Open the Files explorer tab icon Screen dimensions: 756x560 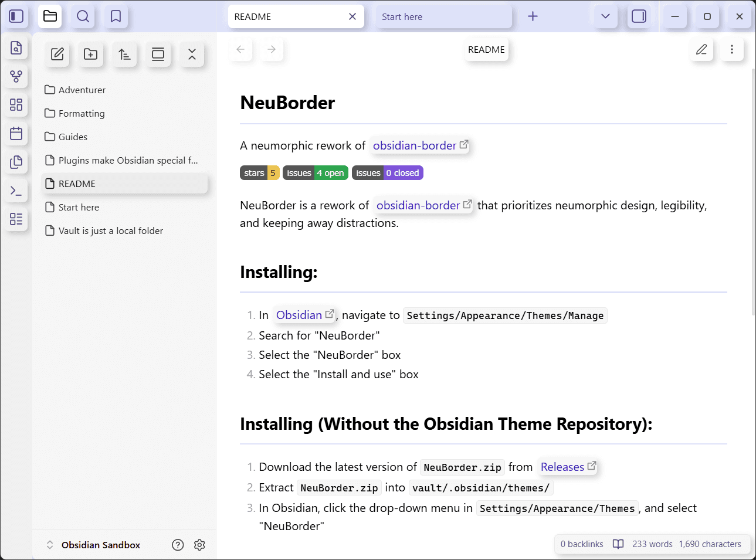click(50, 16)
